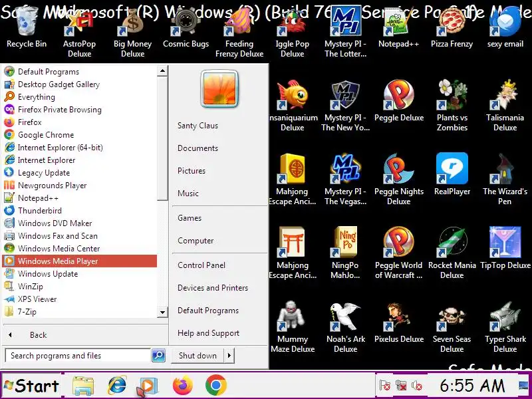
Task: Expand the 7-Zip program folder
Action: [80, 311]
